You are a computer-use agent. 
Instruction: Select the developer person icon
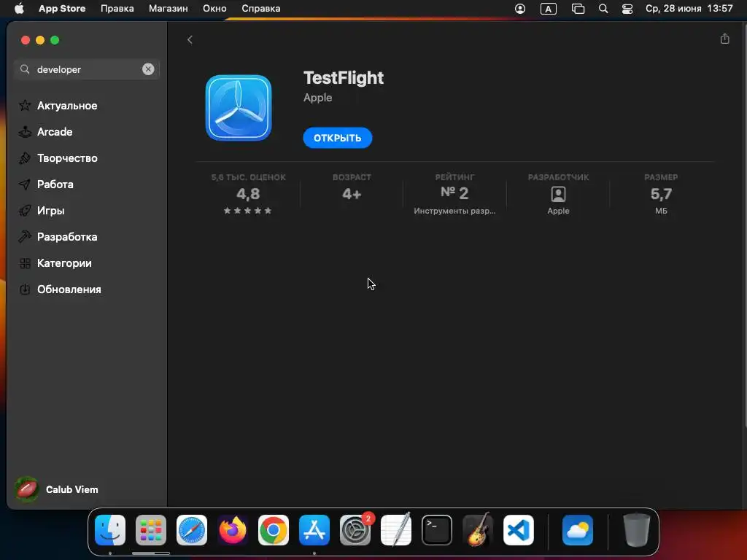click(x=558, y=194)
